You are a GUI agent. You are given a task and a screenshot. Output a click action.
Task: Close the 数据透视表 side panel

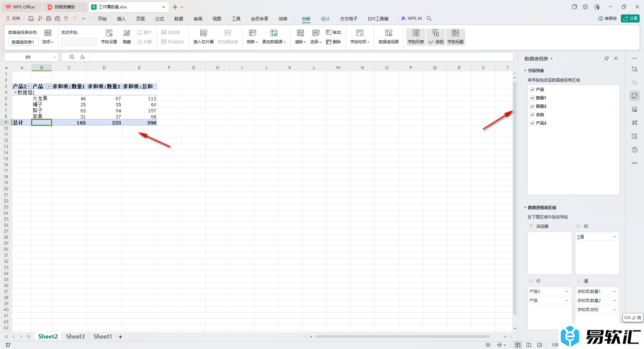(616, 59)
